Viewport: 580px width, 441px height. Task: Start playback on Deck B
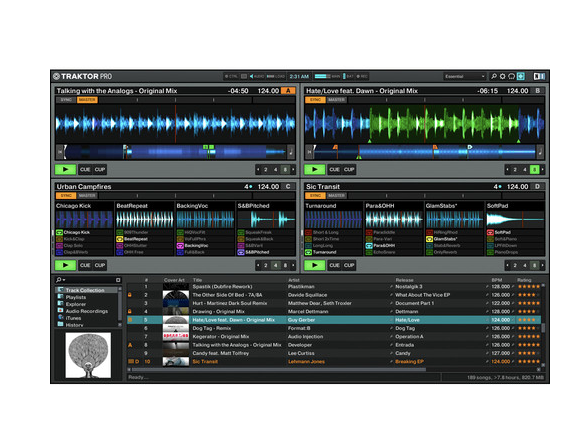(314, 169)
